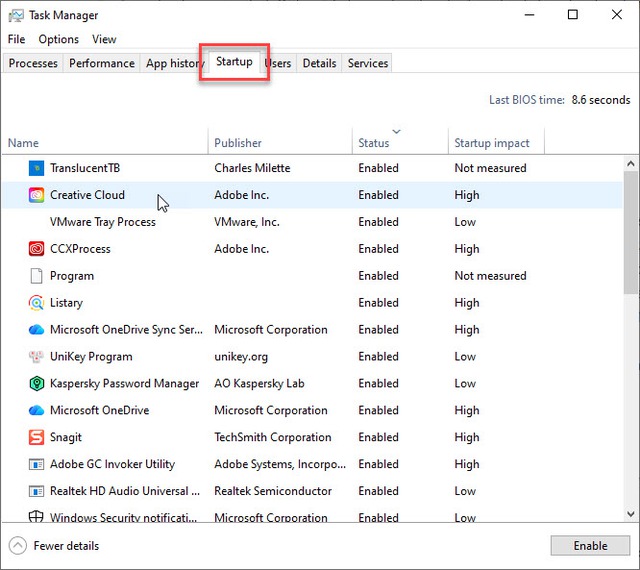The width and height of the screenshot is (640, 570).
Task: Open the File menu
Action: [16, 39]
